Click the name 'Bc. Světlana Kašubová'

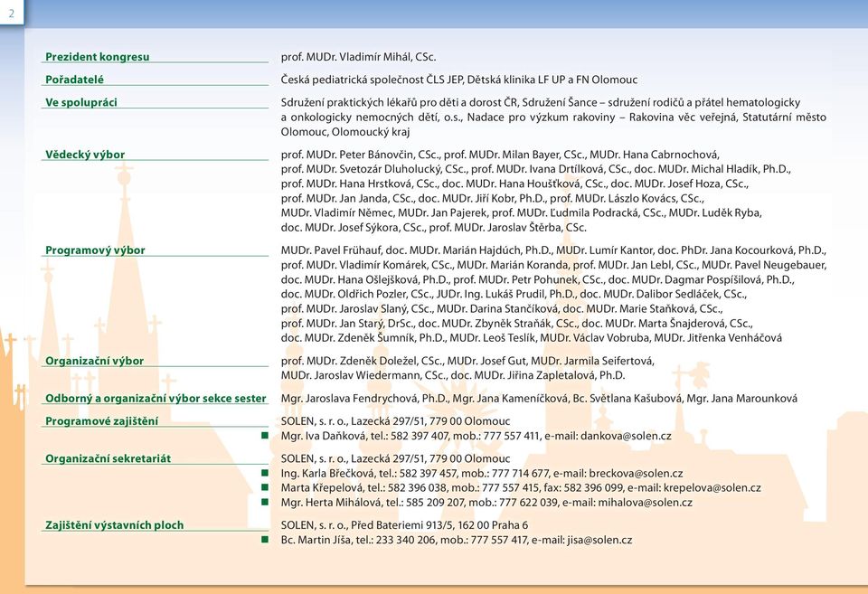(627, 399)
